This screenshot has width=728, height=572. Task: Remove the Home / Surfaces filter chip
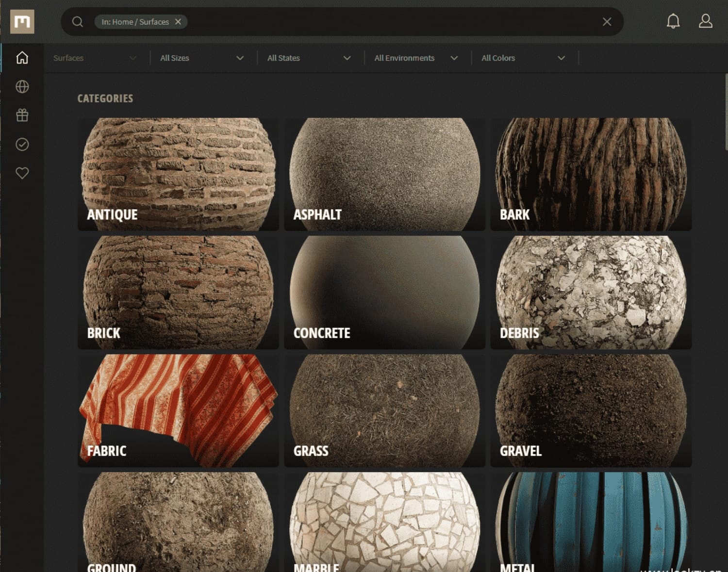178,22
